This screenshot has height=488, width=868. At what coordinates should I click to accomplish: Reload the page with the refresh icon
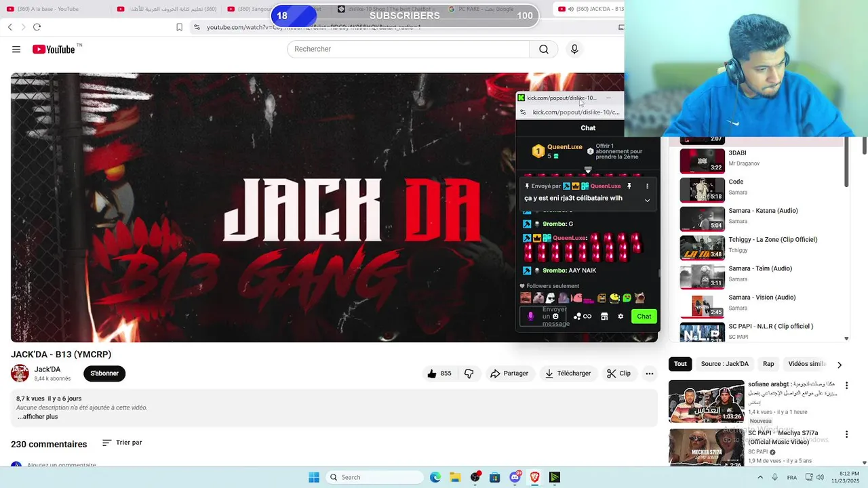pos(37,27)
